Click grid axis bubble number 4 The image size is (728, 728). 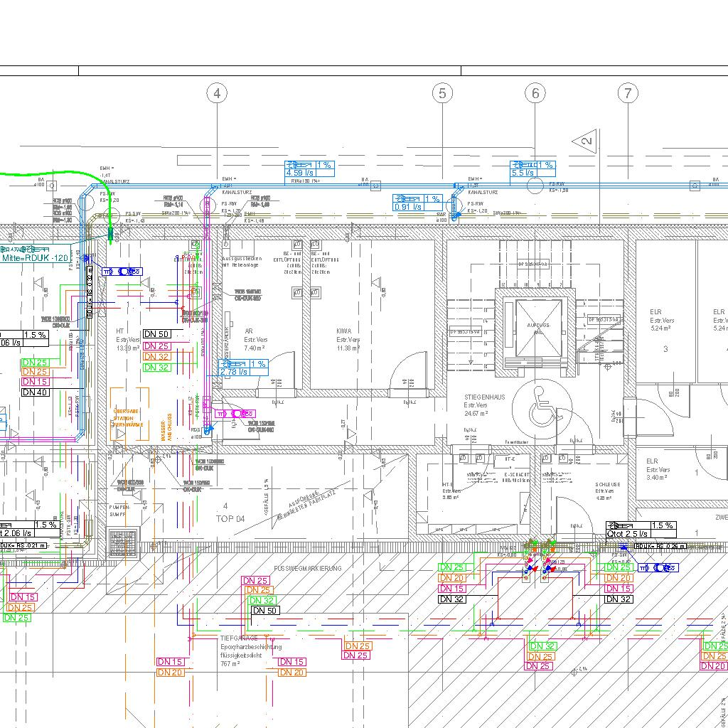[217, 93]
